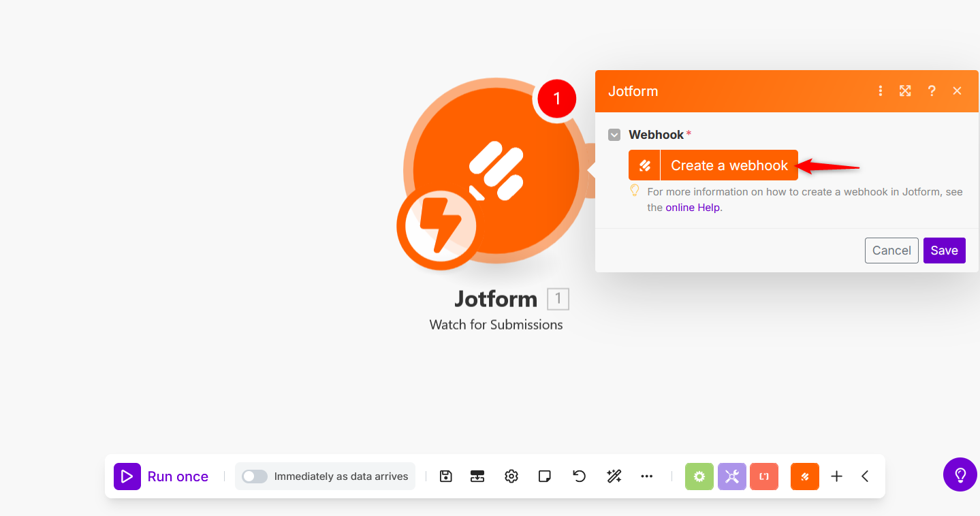Click the Watch for Submissions label

[496, 325]
